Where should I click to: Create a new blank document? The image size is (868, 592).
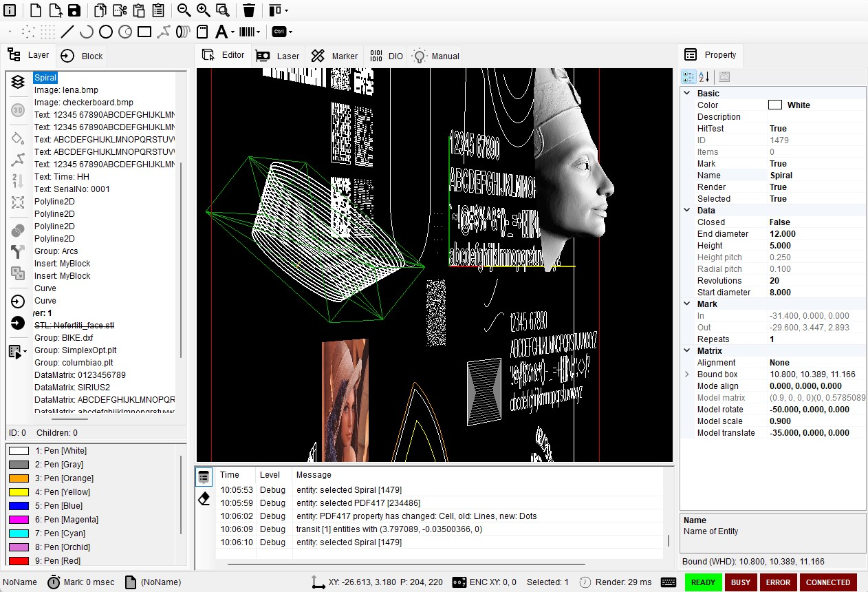point(35,10)
